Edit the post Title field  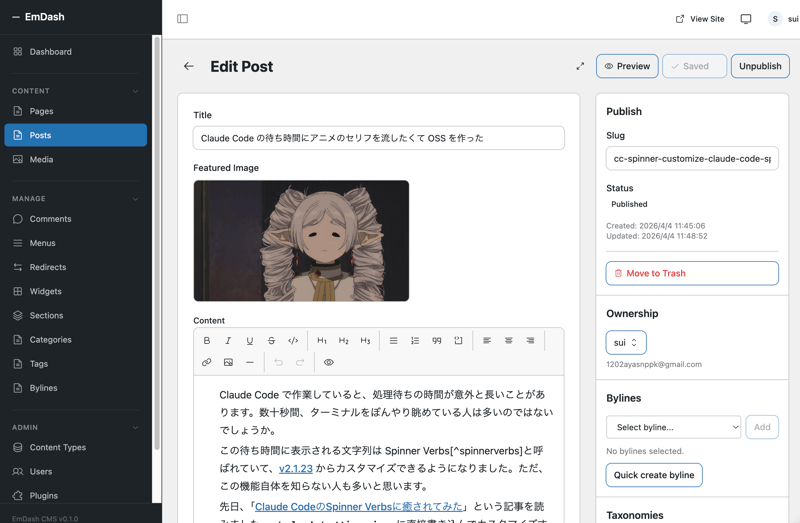(x=379, y=138)
